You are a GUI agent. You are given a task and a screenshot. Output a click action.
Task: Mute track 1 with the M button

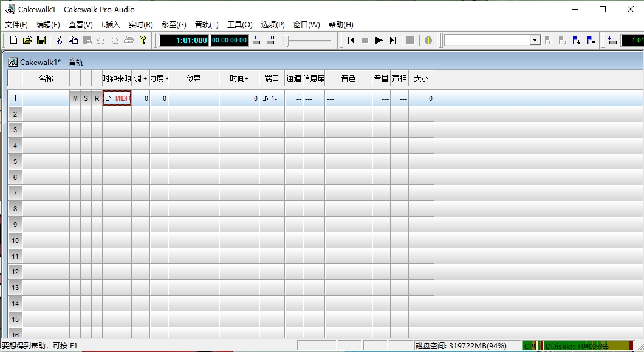coord(75,98)
